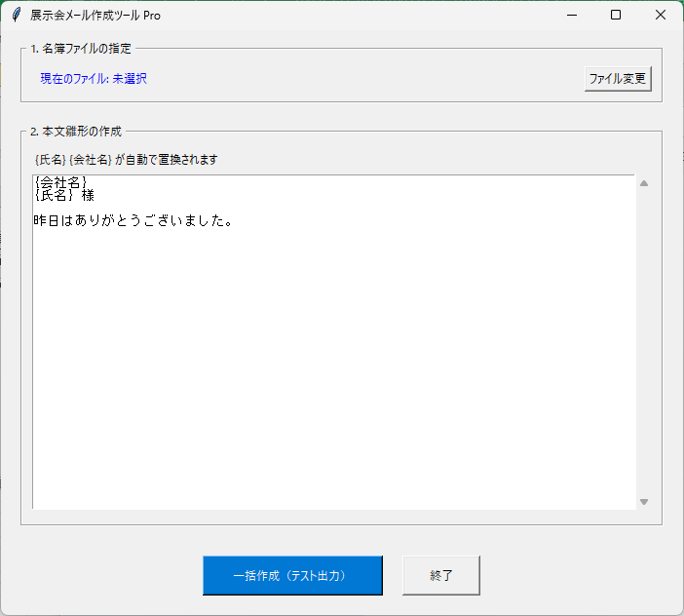Minimize the 展示会メール作成ツール Pro window
Screen dimensions: 684x616
point(570,15)
